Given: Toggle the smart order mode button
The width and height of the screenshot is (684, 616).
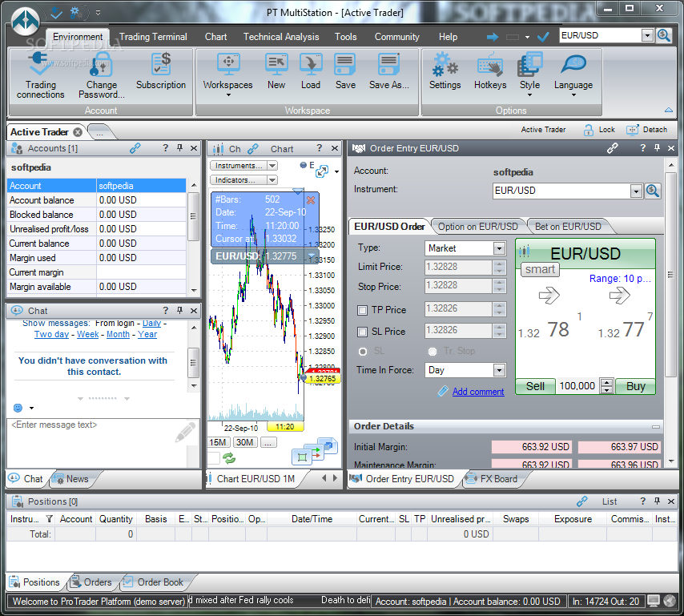Looking at the screenshot, I should pos(540,270).
